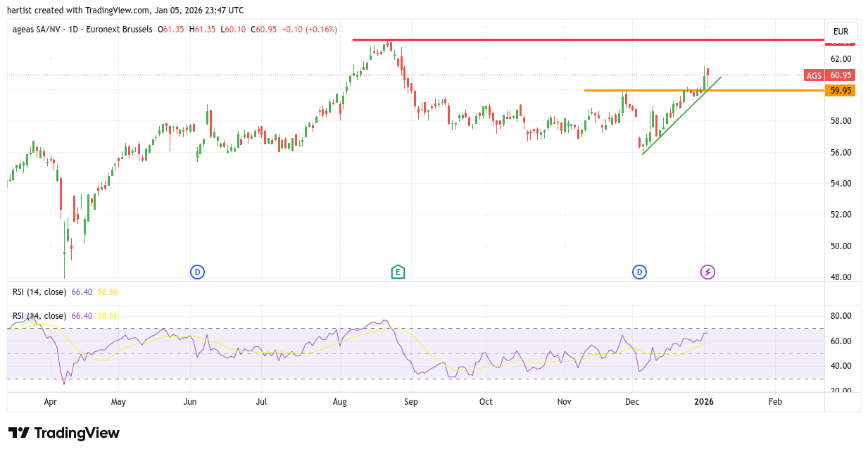Click the RSI legend inside the indicator pane
868x454 pixels.
[39, 316]
